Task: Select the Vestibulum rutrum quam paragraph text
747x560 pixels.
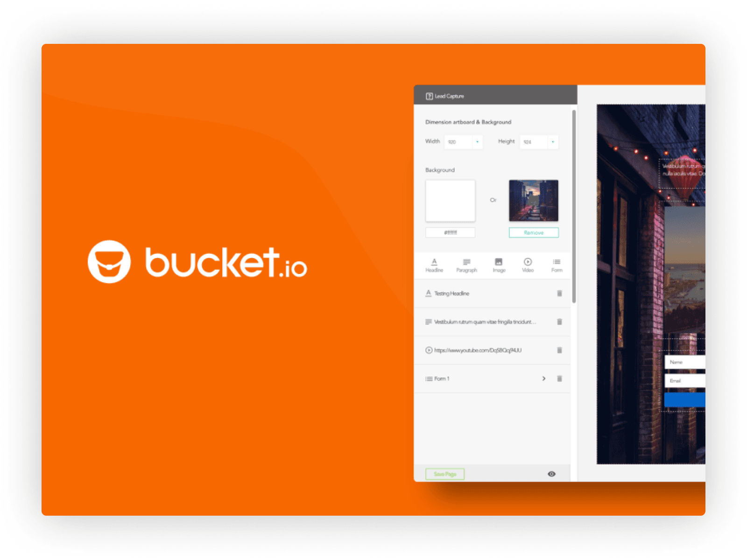Action: coord(485,322)
